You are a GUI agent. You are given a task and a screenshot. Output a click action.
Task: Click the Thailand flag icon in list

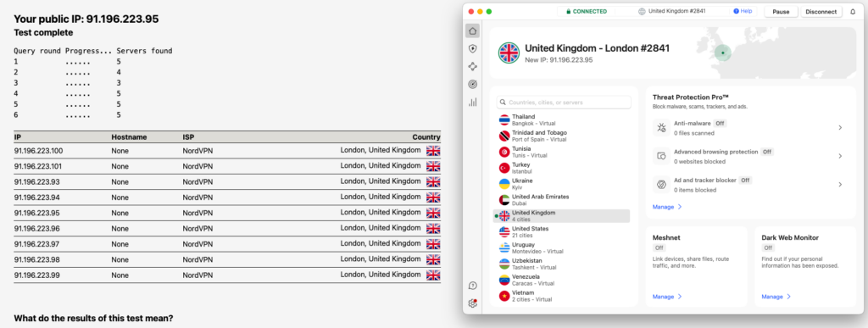click(x=504, y=120)
